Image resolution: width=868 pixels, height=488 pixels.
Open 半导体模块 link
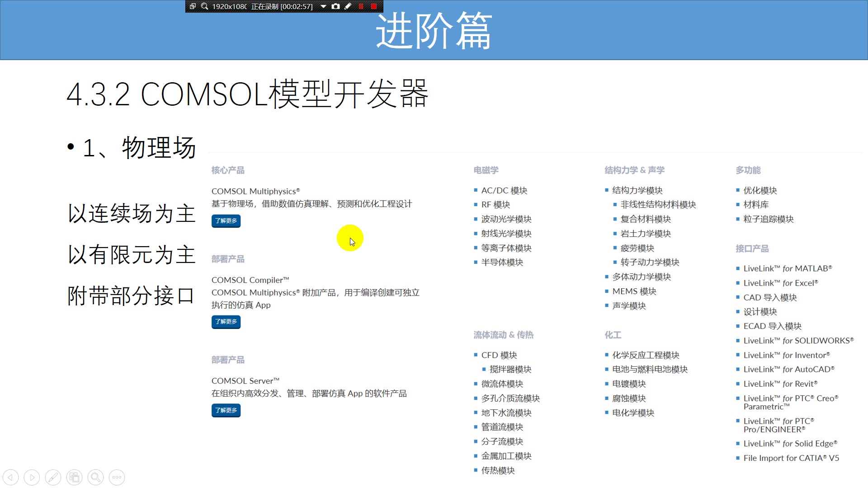502,263
